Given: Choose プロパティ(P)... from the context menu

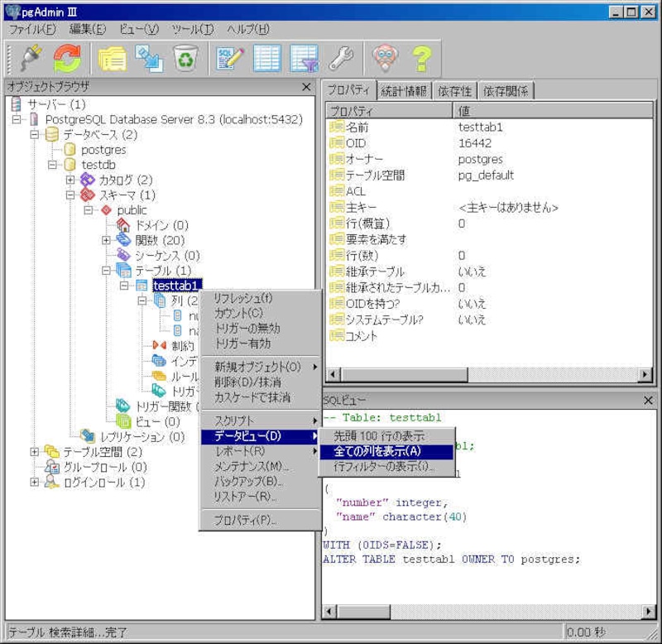Looking at the screenshot, I should point(245,521).
